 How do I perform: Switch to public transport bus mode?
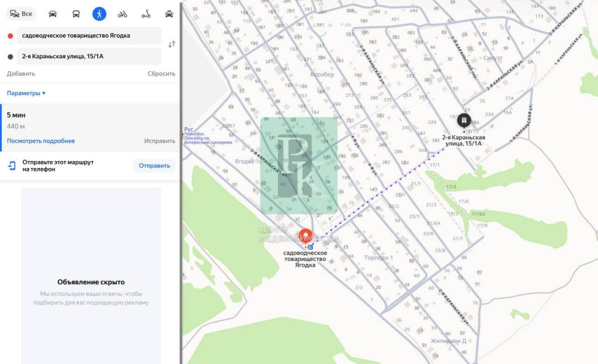(x=76, y=14)
